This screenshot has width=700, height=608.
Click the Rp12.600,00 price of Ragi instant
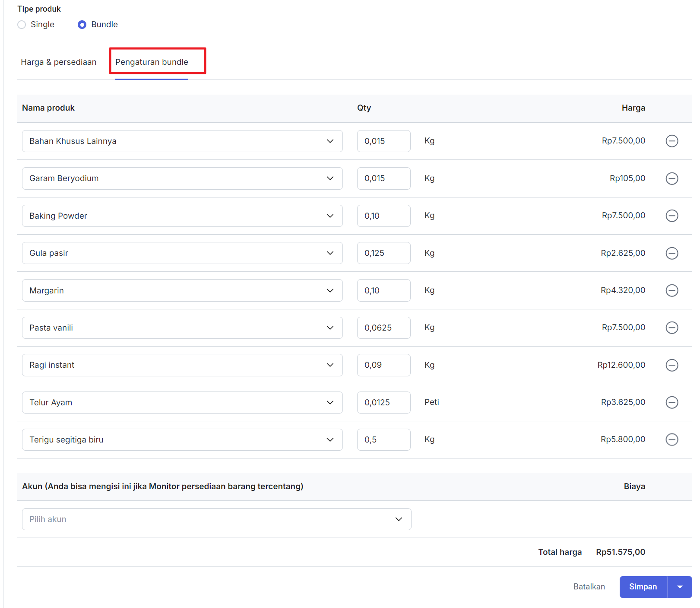(621, 365)
